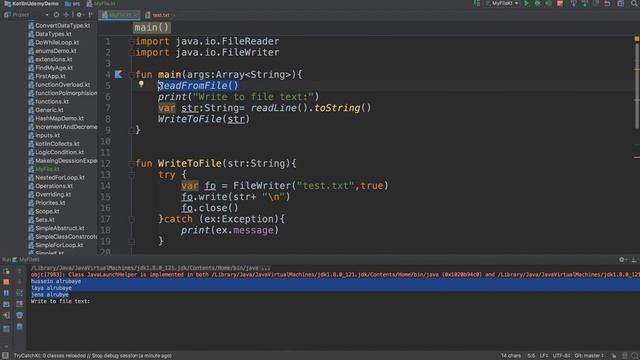
Task: Click the undo arrow in the top toolbar
Action: tap(607, 4)
